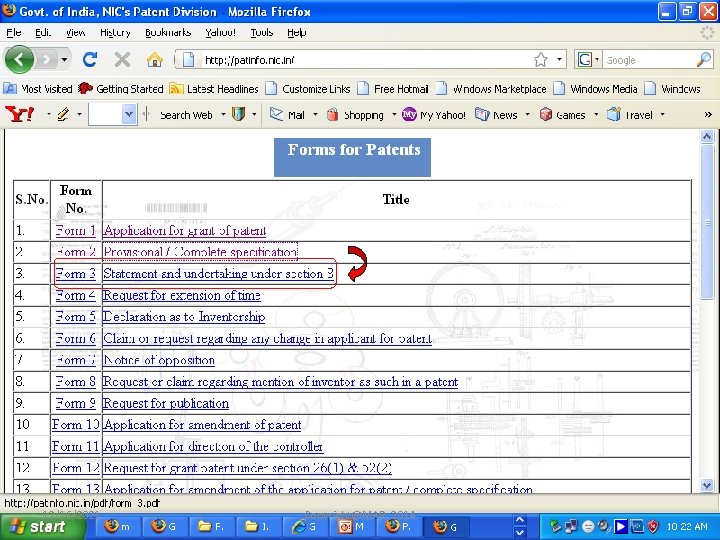Click the Search Web button

pos(186,115)
